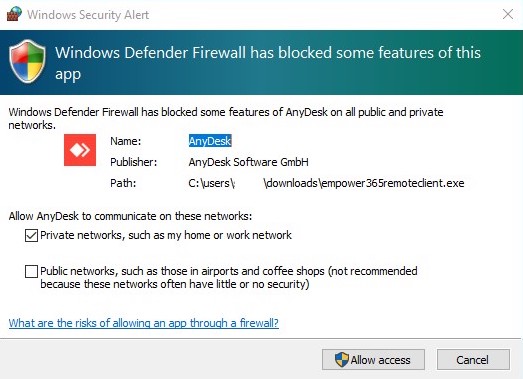This screenshot has height=379, width=523.
Task: Click Allow access button
Action: click(373, 360)
